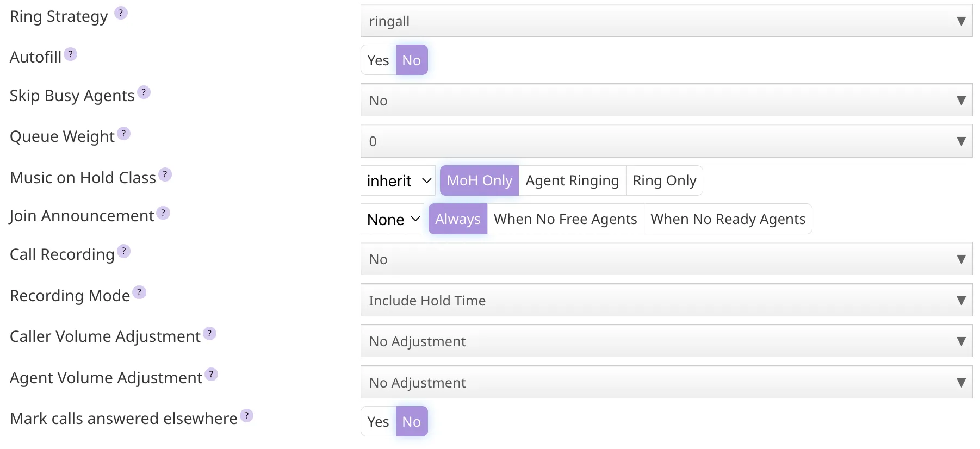Select the Agent Ringing option
The height and width of the screenshot is (449, 980).
[572, 180]
